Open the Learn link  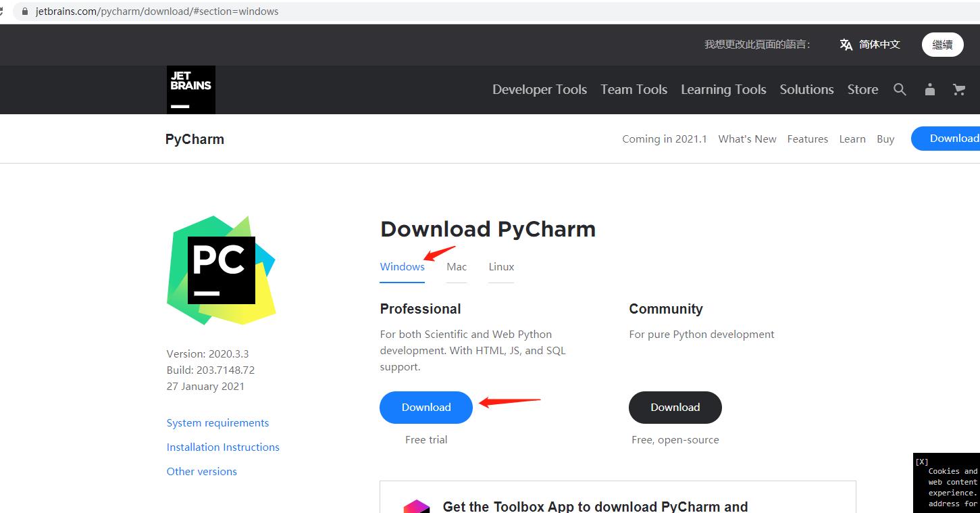[x=852, y=139]
